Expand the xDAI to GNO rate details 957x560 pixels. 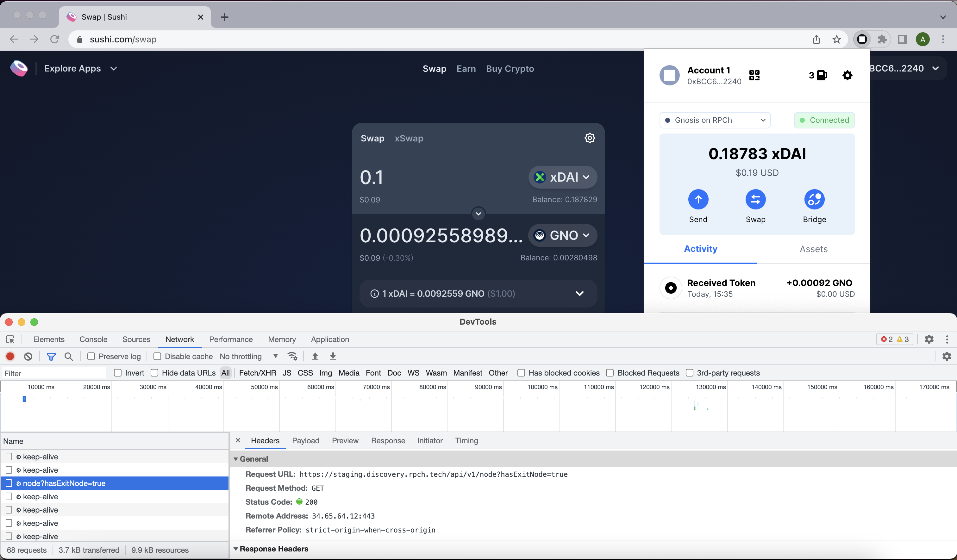[x=579, y=293]
